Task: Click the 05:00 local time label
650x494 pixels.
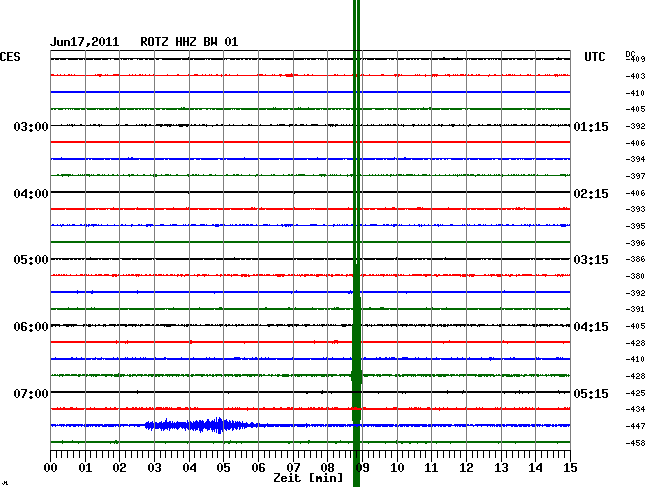Action: pos(31,260)
